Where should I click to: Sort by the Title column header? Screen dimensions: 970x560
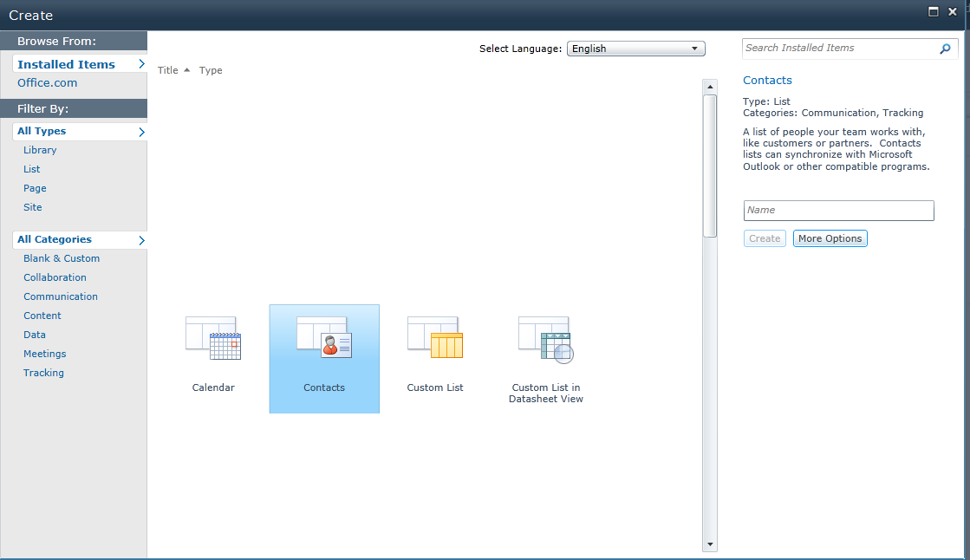tap(166, 70)
